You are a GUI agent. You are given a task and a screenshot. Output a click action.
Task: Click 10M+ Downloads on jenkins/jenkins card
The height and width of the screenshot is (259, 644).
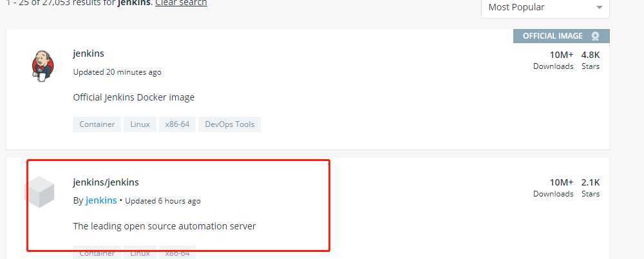coord(553,187)
